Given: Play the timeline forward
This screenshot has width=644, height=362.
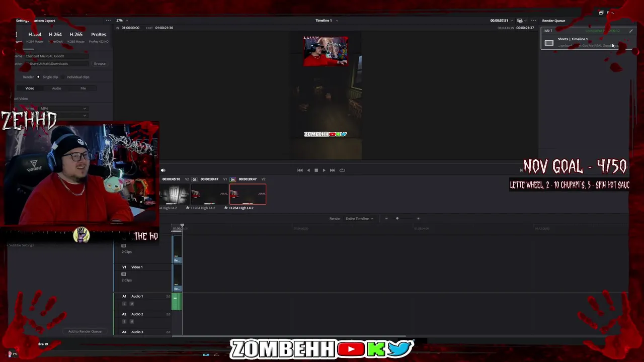Looking at the screenshot, I should point(324,170).
